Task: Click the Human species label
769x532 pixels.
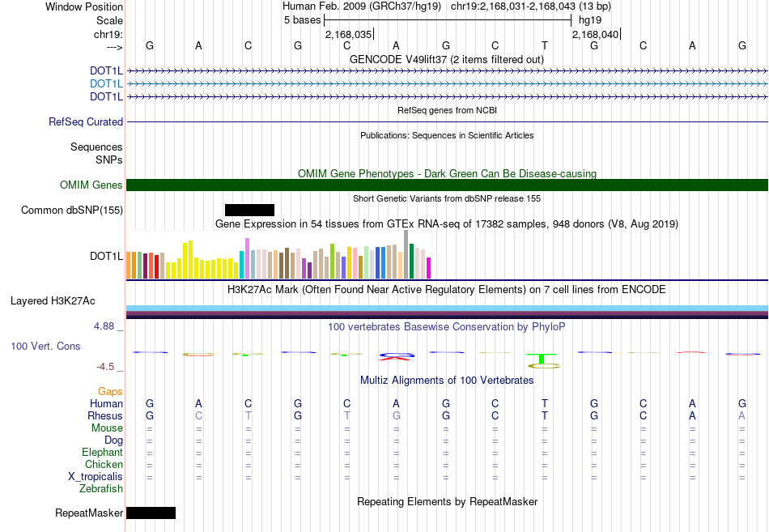Action: pyautogui.click(x=106, y=403)
